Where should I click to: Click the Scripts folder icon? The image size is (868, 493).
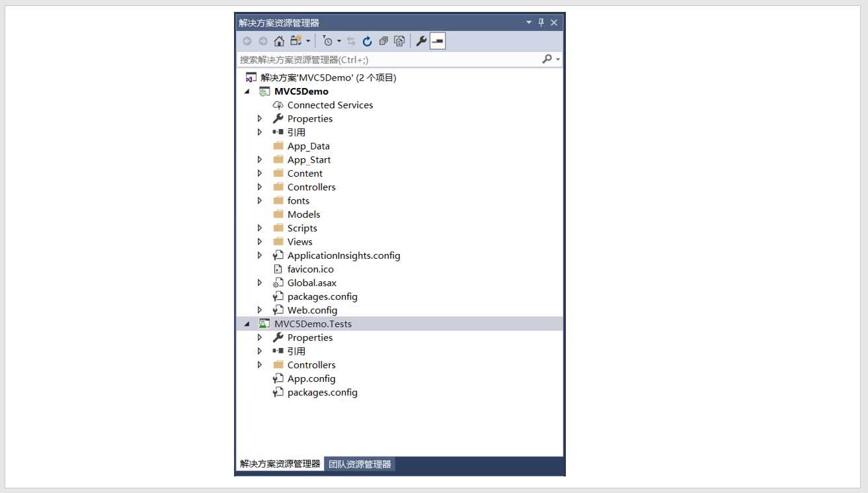[x=278, y=228]
